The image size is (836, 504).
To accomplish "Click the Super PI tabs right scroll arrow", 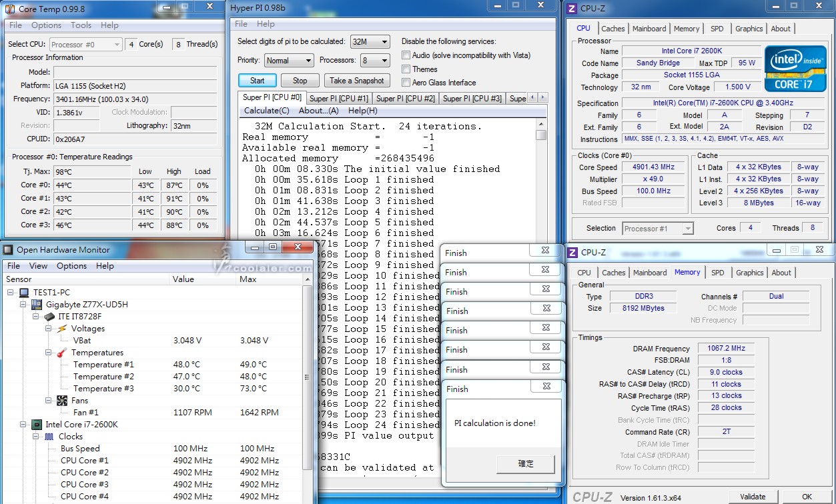I will pos(543,98).
